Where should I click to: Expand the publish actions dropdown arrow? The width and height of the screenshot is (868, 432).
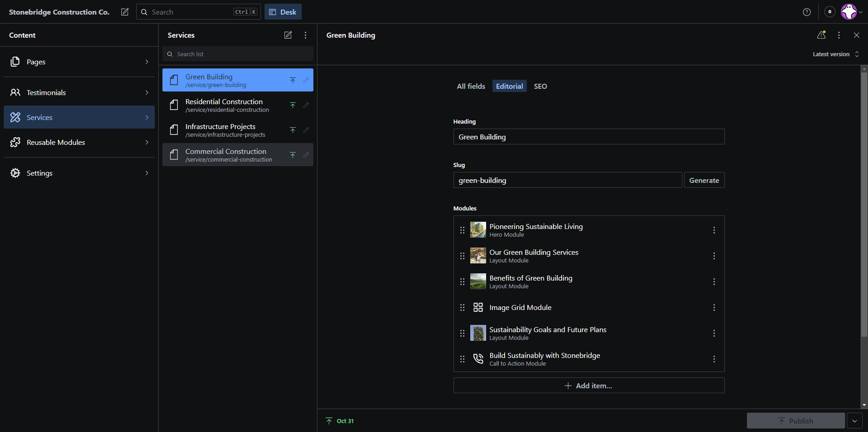(854, 421)
